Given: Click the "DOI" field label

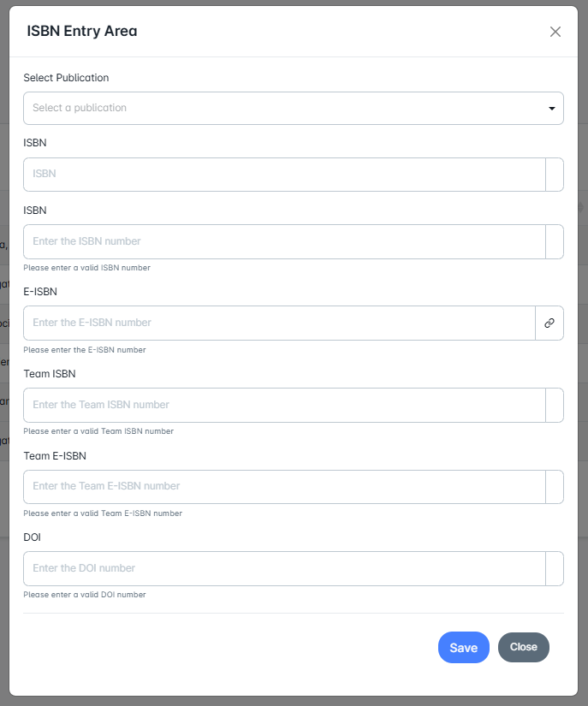Looking at the screenshot, I should pos(32,537).
